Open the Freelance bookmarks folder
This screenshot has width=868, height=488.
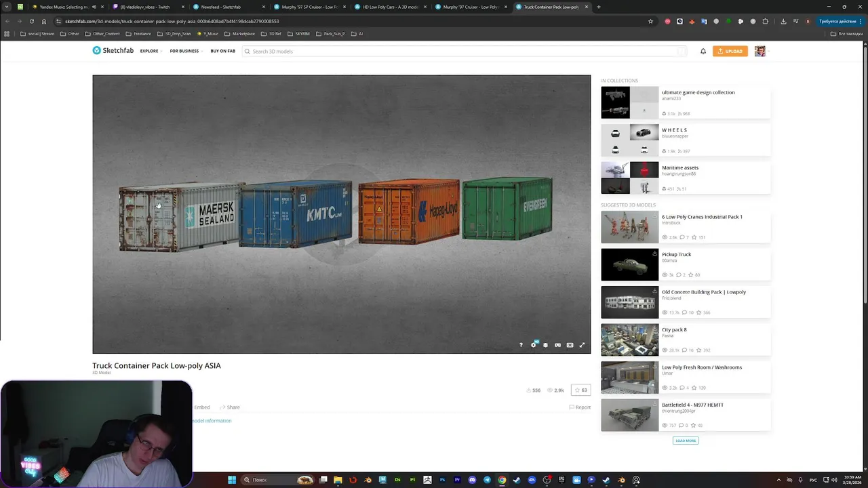(x=138, y=34)
